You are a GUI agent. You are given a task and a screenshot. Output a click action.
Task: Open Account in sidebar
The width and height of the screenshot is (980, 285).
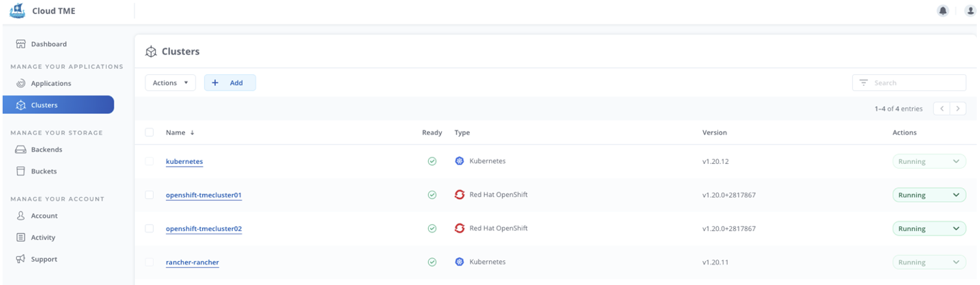click(44, 215)
